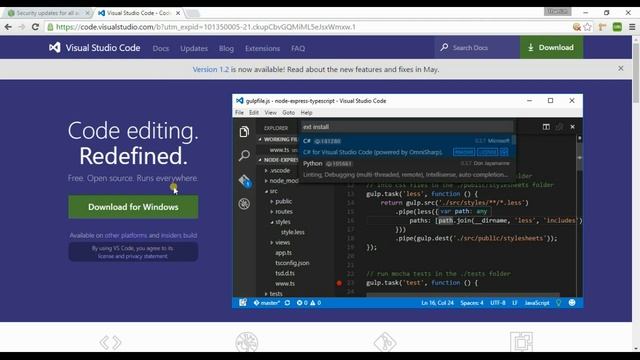Bookmark the page with the star icon
Viewport: 640px width, 360px height.
pos(587,27)
